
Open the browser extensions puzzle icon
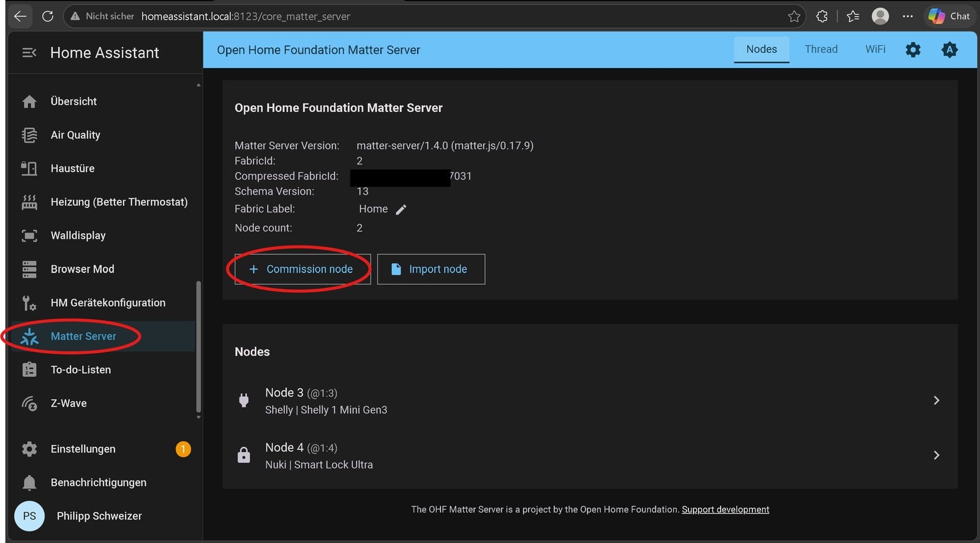click(x=822, y=17)
